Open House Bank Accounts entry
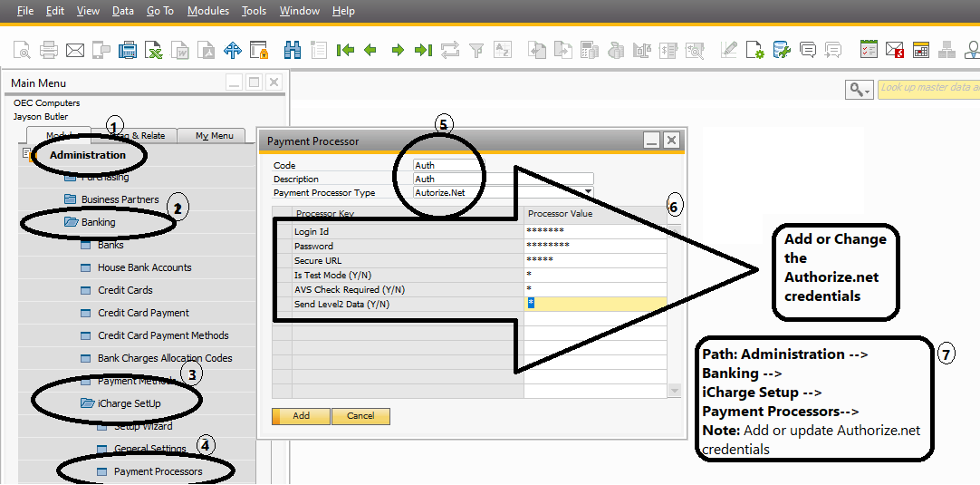 coord(144,267)
